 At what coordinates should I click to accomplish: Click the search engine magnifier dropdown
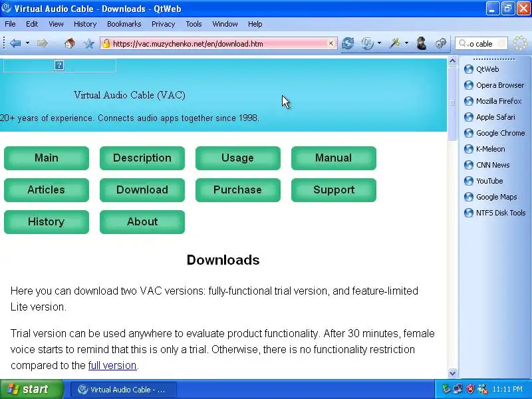(463, 43)
